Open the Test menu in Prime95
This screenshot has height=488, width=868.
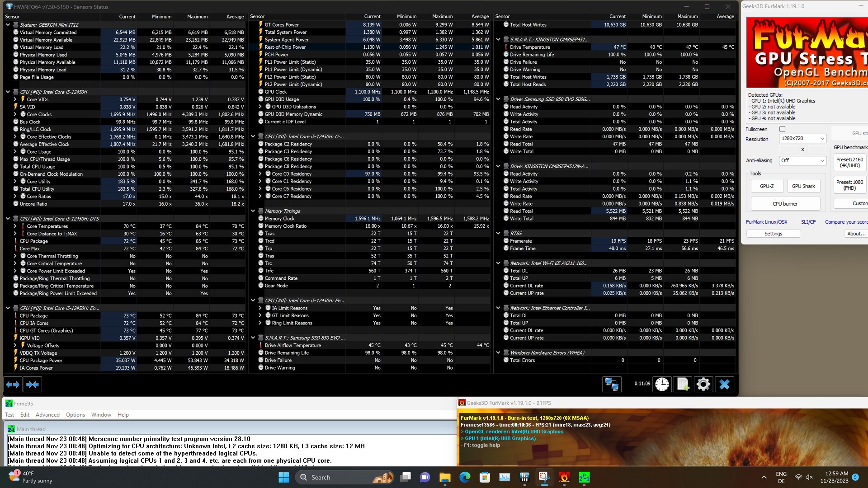click(x=9, y=415)
